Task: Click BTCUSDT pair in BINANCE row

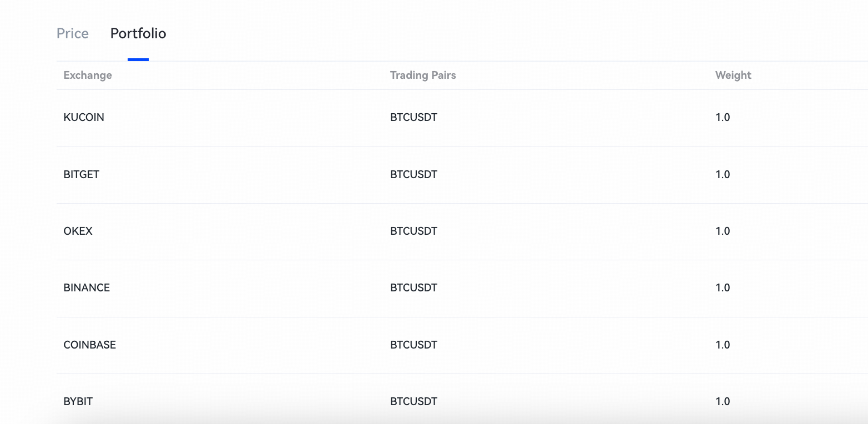Action: point(413,287)
